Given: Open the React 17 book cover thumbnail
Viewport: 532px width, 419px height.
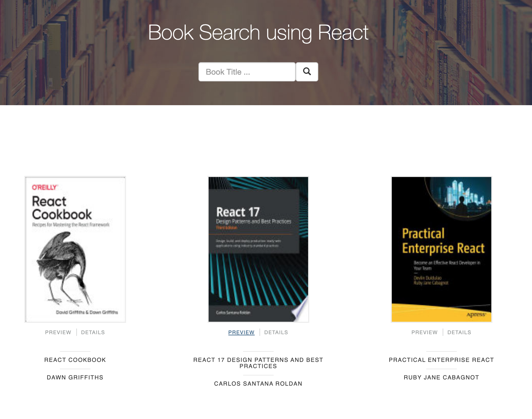Looking at the screenshot, I should (258, 249).
